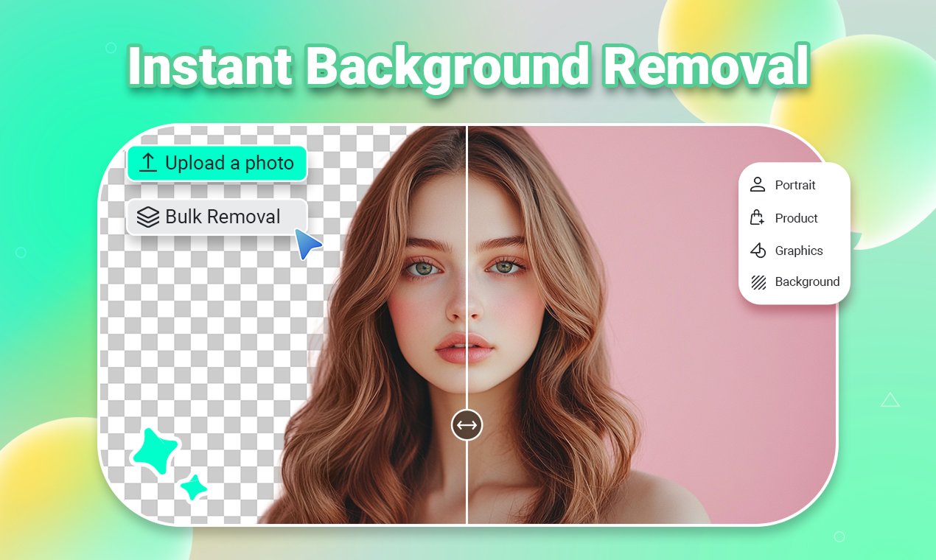Click the shopping bag icon next to Product
Image resolution: width=936 pixels, height=560 pixels.
click(x=758, y=217)
